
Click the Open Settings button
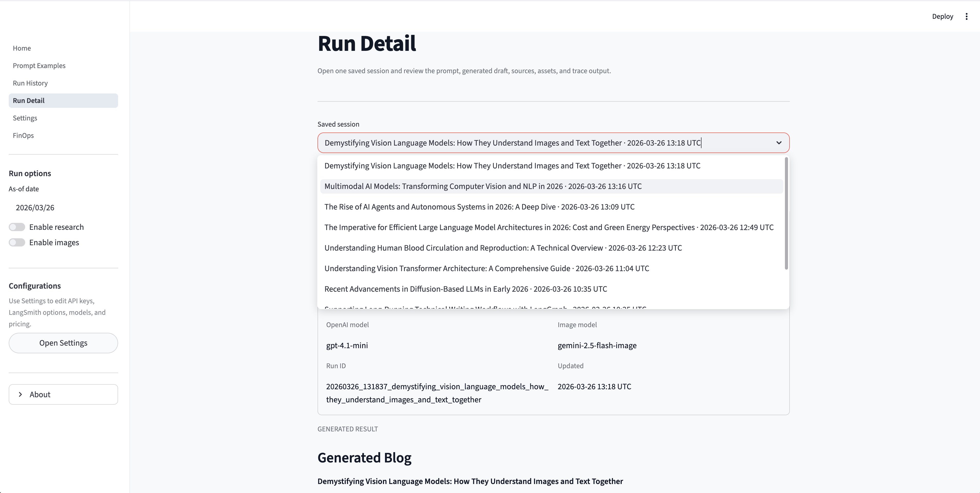click(x=63, y=343)
